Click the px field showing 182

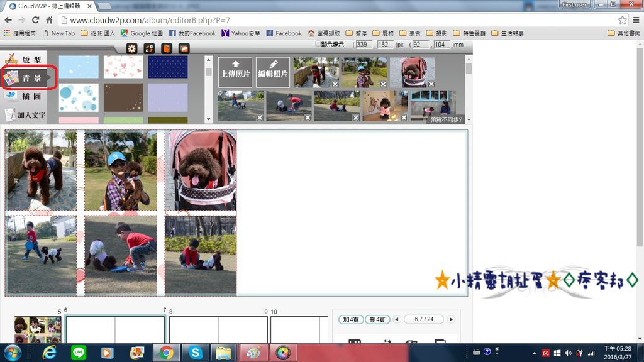386,45
